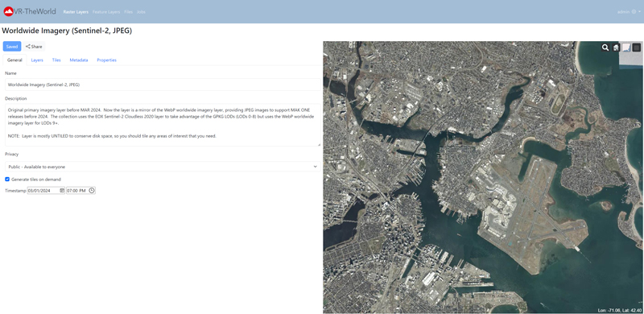Go to Feature Layers in navbar
644x314 pixels.
click(x=106, y=12)
